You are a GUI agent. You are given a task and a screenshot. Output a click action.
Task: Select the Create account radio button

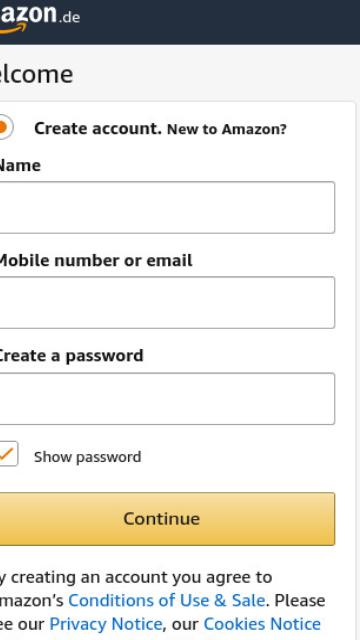(x=6, y=127)
